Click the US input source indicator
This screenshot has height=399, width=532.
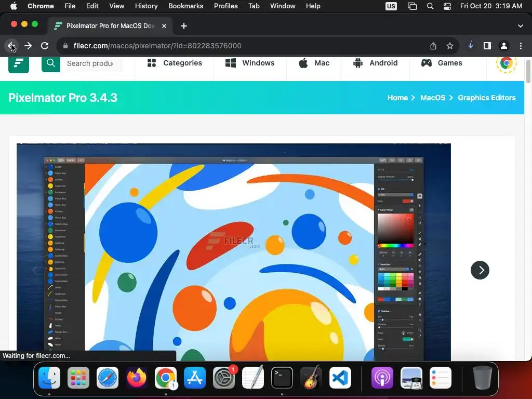pos(391,6)
